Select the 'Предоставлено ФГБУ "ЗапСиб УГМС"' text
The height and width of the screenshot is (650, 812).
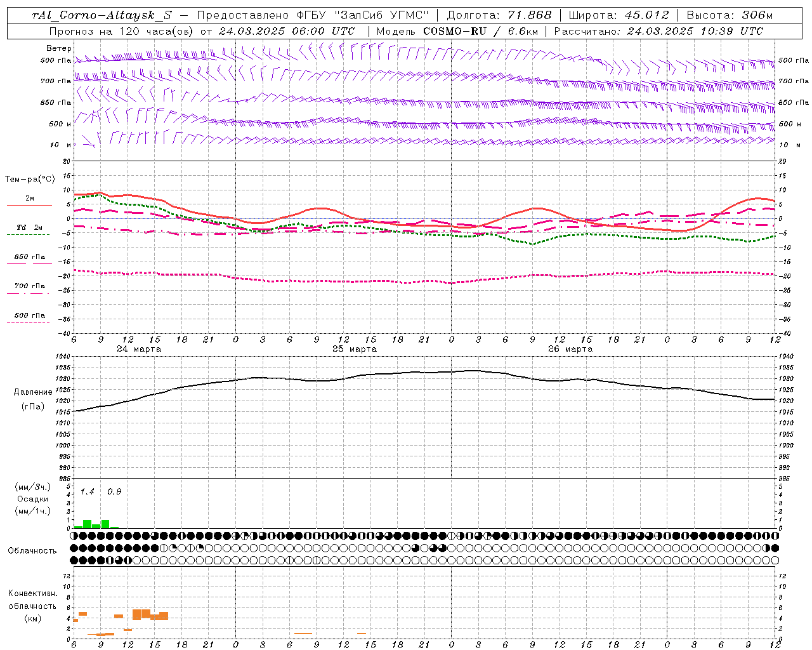coord(313,15)
